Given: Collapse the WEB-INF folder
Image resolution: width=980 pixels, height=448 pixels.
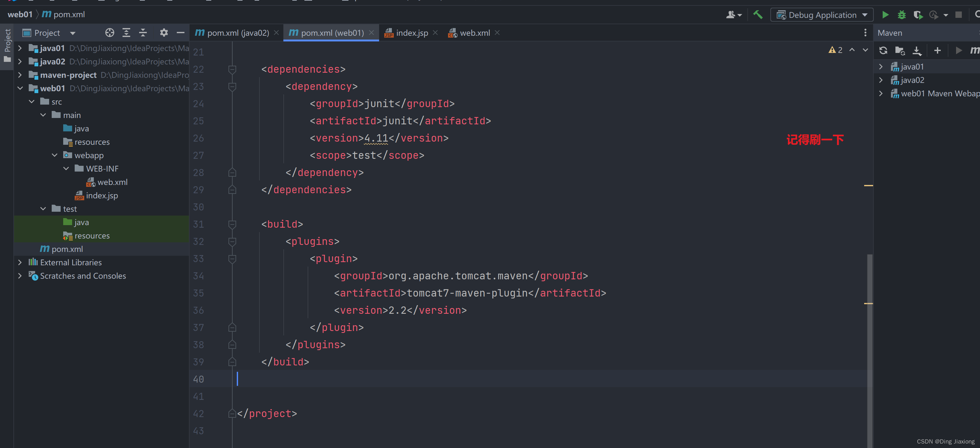Looking at the screenshot, I should coord(66,168).
